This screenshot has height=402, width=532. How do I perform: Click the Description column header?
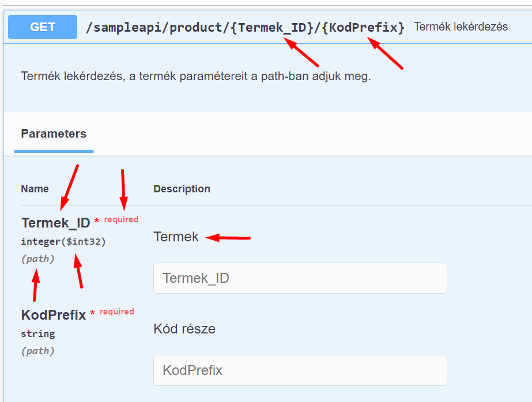point(182,189)
